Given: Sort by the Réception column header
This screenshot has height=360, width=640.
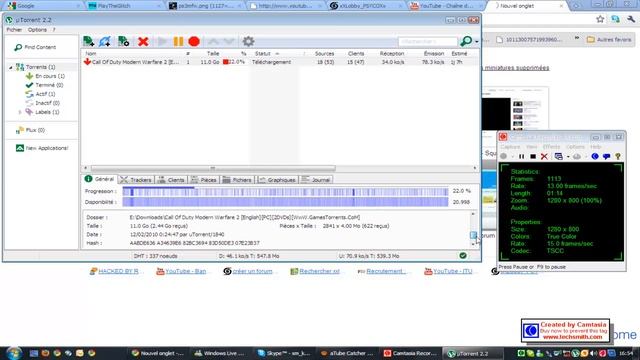Looking at the screenshot, I should [392, 53].
